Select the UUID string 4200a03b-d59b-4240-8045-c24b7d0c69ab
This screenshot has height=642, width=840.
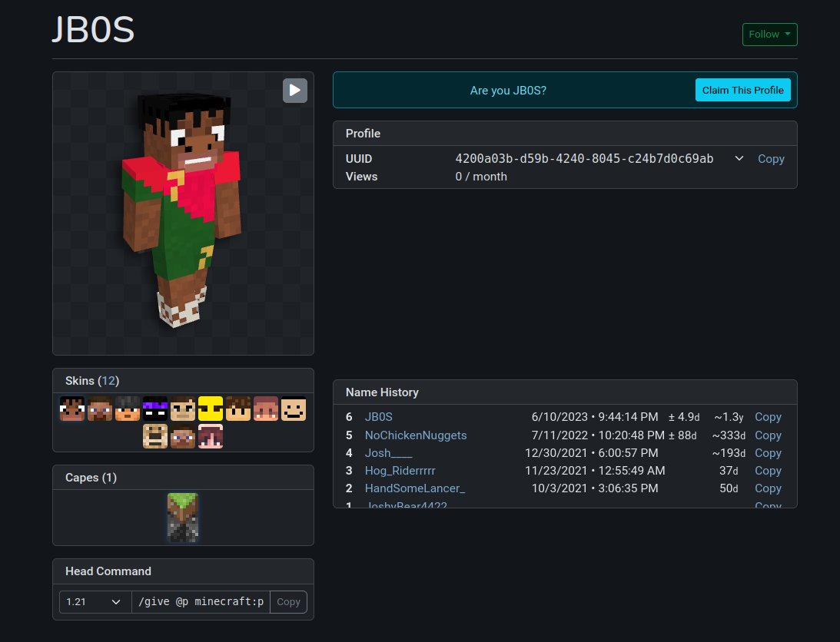pyautogui.click(x=584, y=158)
